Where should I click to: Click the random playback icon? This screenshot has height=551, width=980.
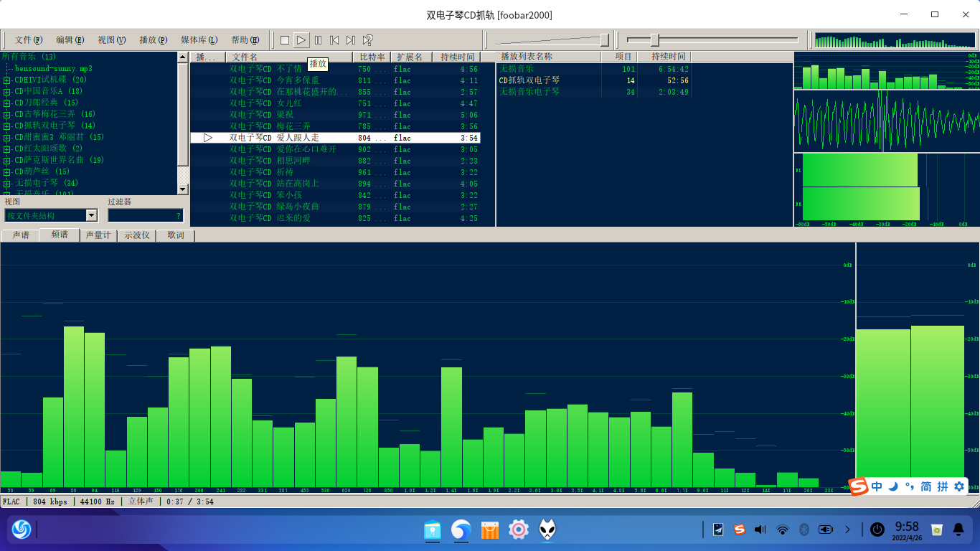coord(367,40)
